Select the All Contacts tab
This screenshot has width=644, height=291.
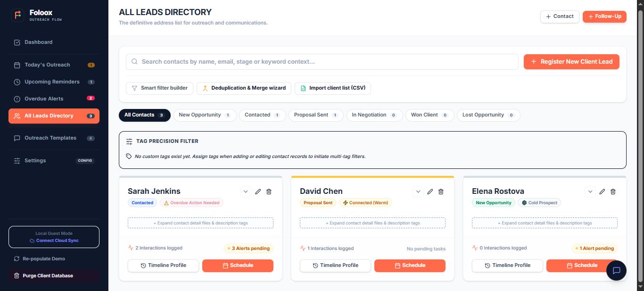click(145, 115)
